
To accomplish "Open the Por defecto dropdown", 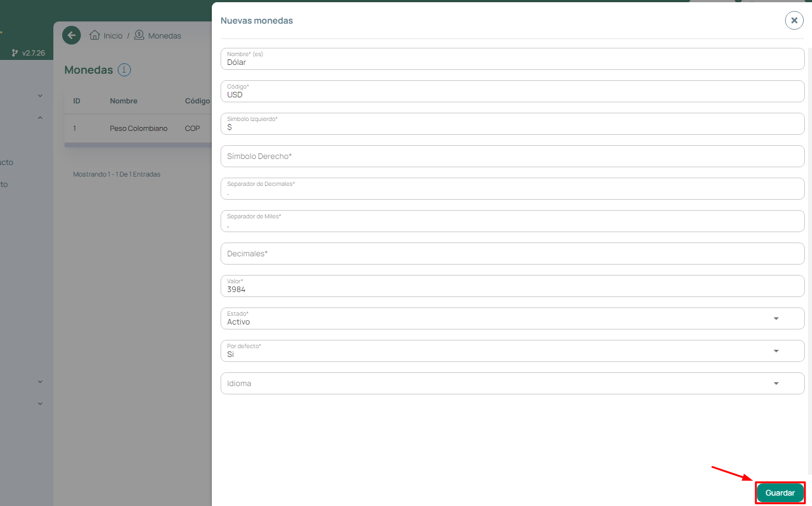I will (513, 351).
